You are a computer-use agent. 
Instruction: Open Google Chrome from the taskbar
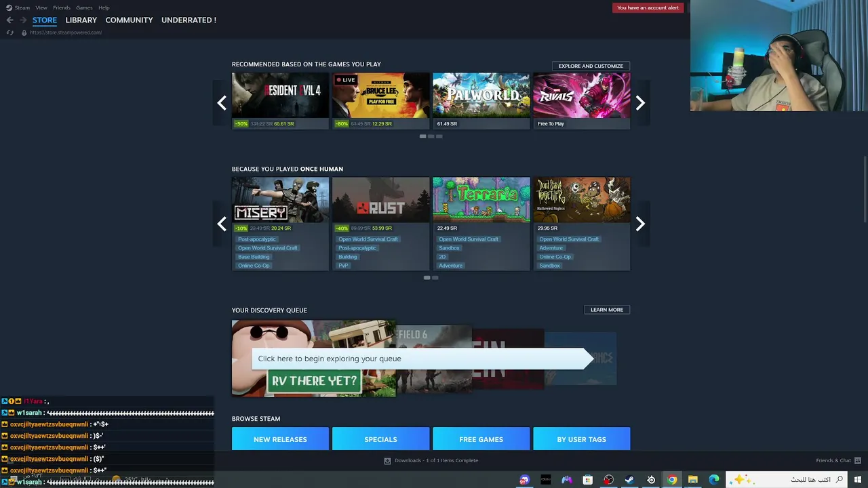pyautogui.click(x=671, y=480)
